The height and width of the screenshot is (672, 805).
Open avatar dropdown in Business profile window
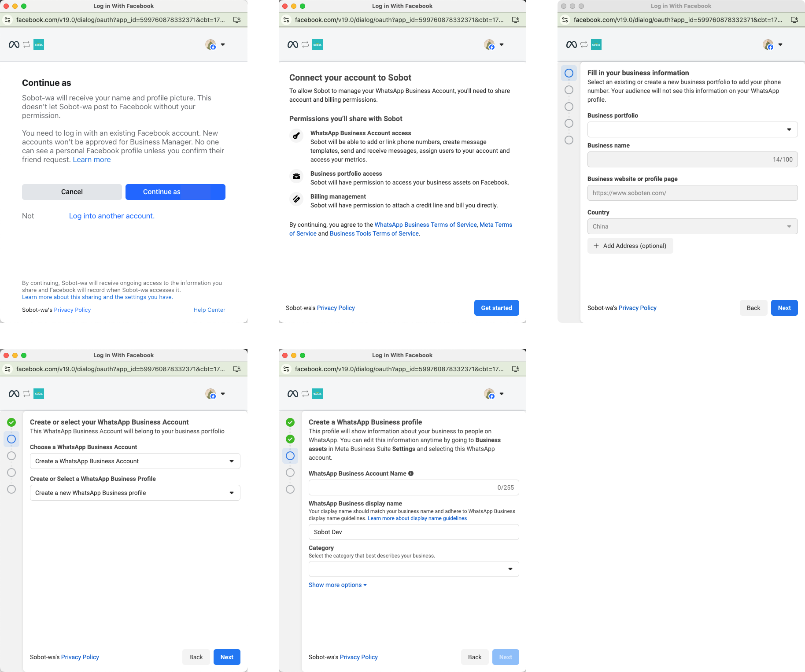(494, 394)
